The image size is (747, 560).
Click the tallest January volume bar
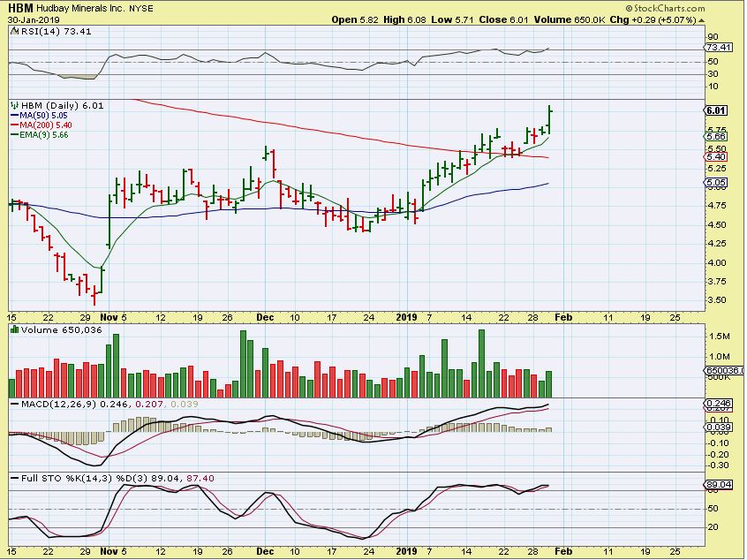(x=481, y=364)
